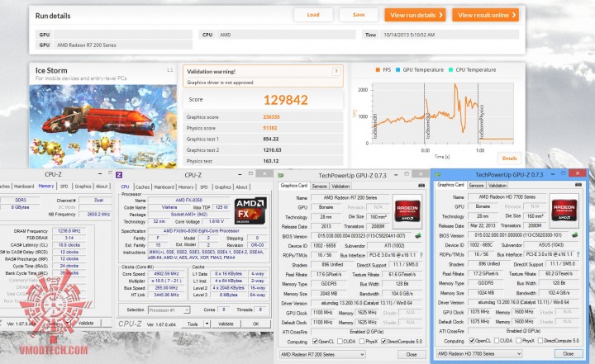Open Sensors tab in HD 7700 GPU-Z
The width and height of the screenshot is (595, 364).
(x=476, y=186)
